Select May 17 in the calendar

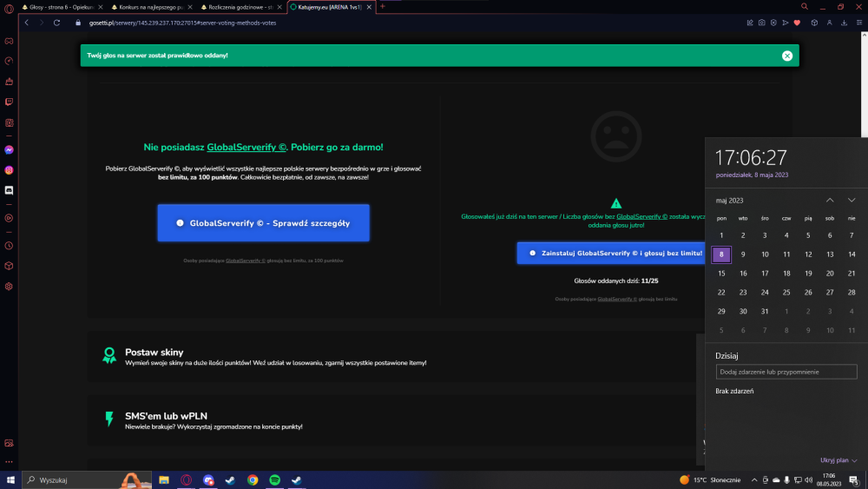(765, 274)
